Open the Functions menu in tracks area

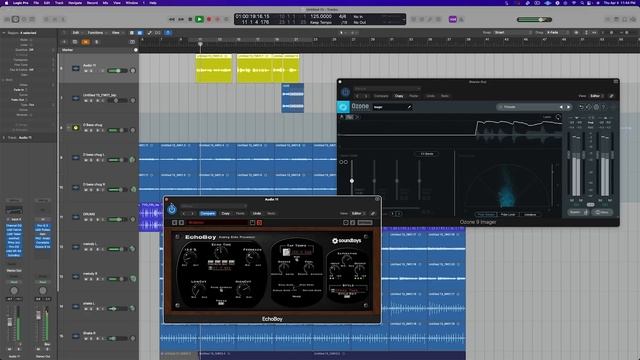pyautogui.click(x=96, y=33)
